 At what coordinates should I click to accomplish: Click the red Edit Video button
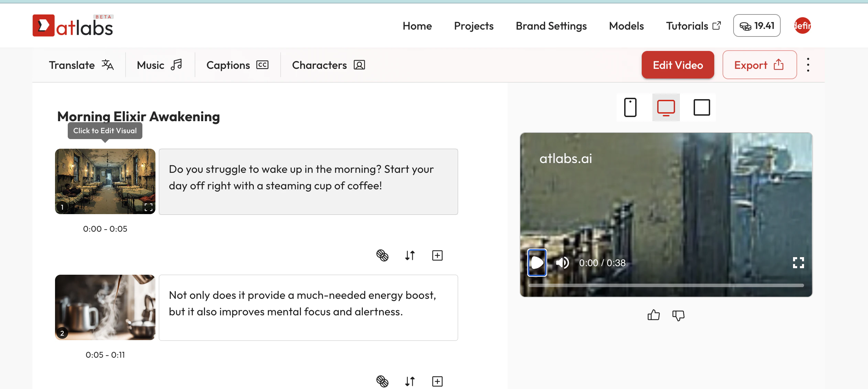pos(677,65)
